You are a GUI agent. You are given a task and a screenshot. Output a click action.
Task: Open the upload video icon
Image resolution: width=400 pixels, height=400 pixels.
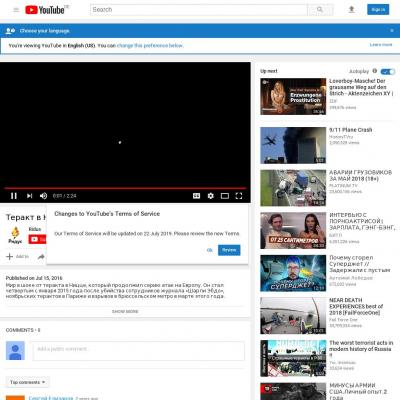(351, 10)
